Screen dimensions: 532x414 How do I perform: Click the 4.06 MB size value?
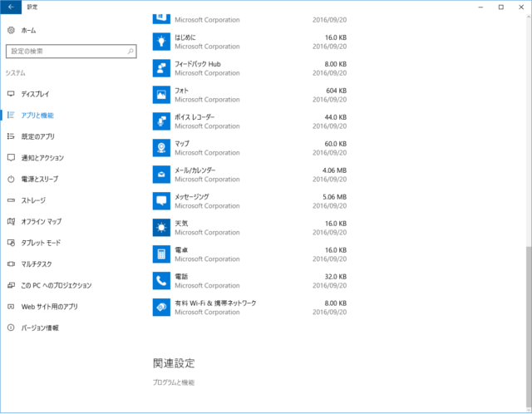click(334, 170)
